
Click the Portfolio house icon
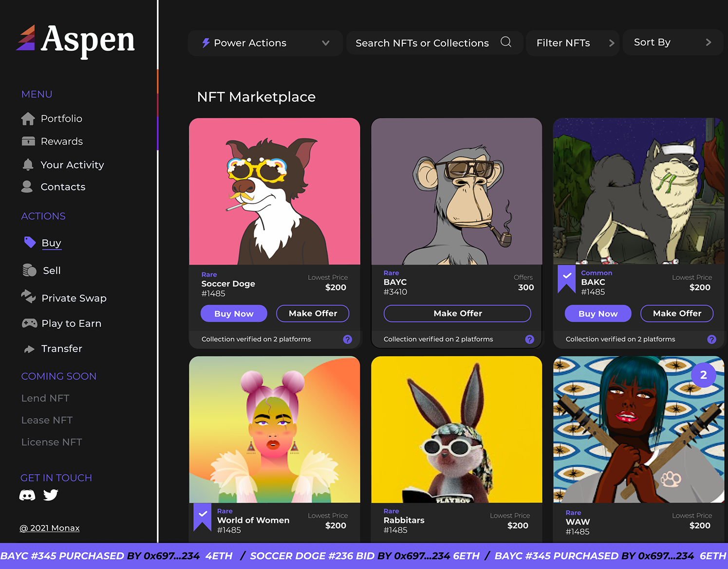click(x=28, y=119)
